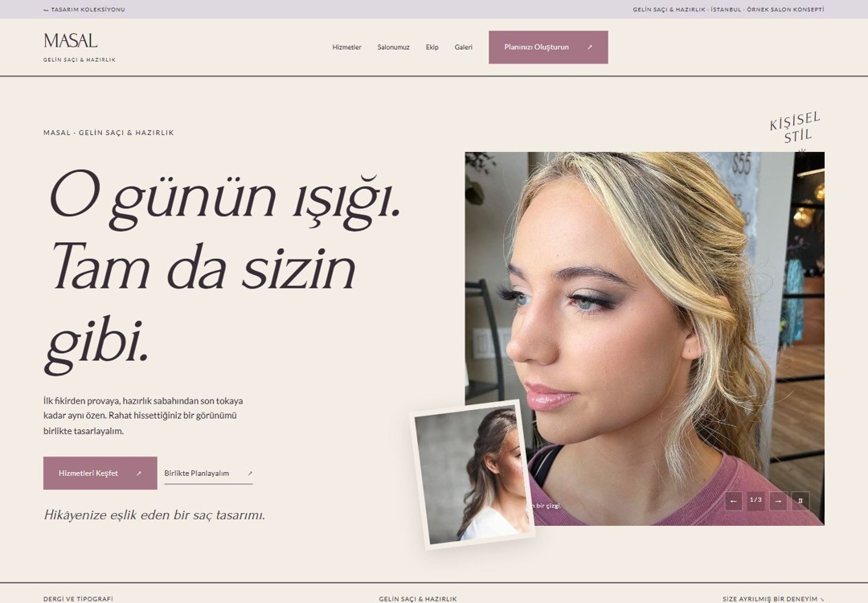Click the Size Ayrılmış Bir Deneyim link

[773, 598]
